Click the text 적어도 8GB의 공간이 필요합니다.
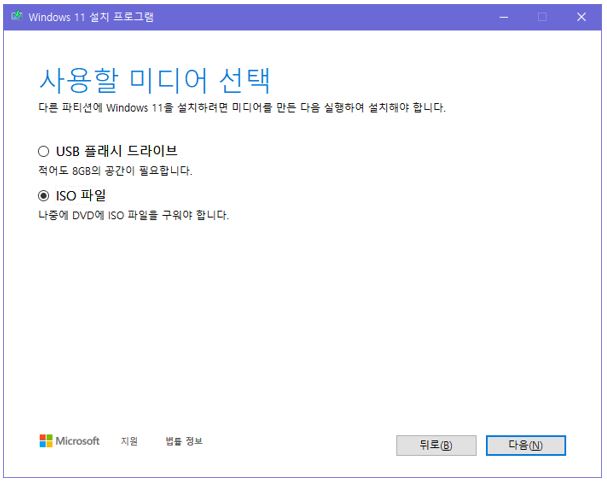 pyautogui.click(x=115, y=170)
